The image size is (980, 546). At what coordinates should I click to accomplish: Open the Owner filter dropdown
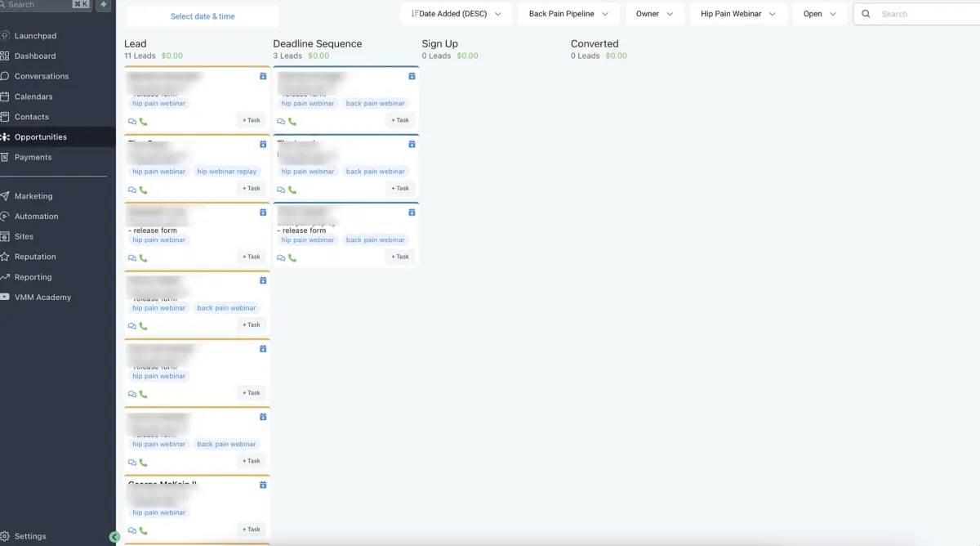tap(655, 14)
